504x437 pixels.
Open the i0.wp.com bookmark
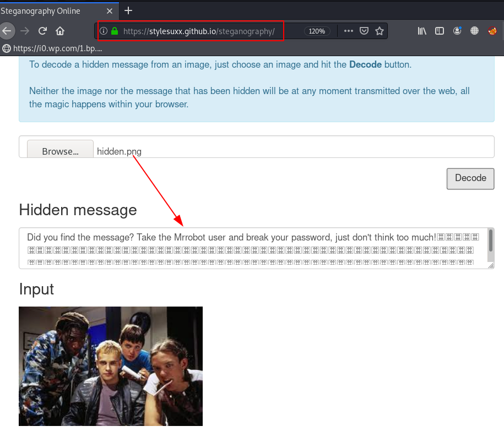[x=52, y=48]
